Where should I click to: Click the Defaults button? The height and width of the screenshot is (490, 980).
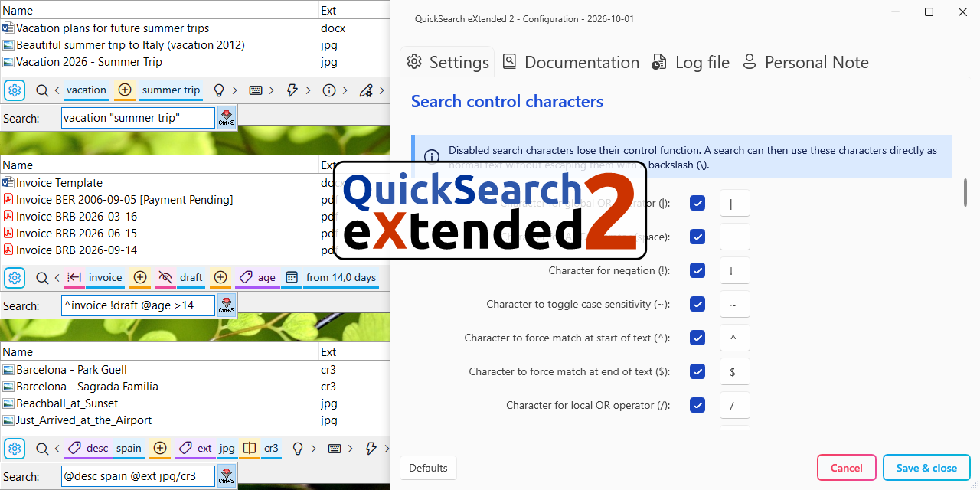click(428, 468)
